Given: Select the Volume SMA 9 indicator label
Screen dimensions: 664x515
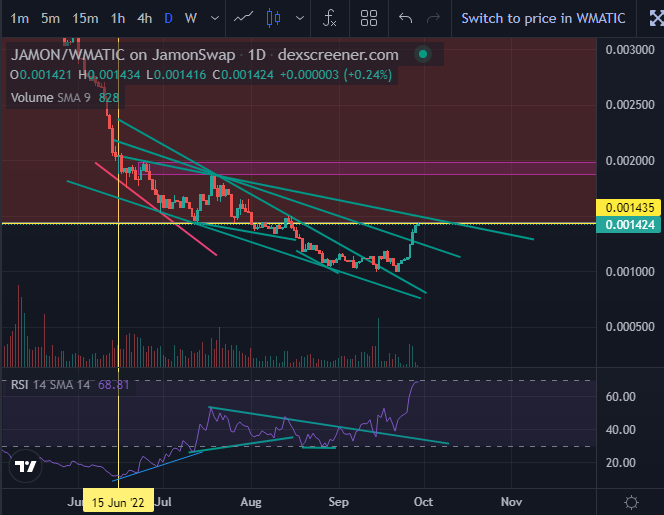Looking at the screenshot, I should [50, 98].
